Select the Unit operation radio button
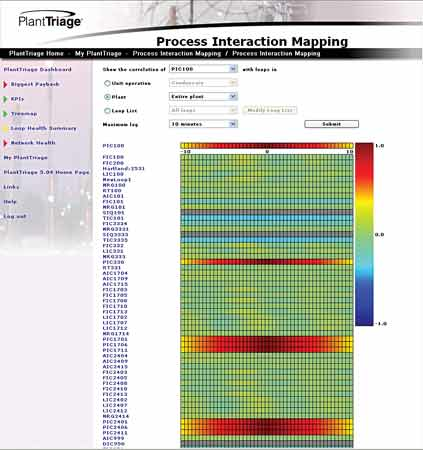Image resolution: width=423 pixels, height=450 pixels. 107,83
